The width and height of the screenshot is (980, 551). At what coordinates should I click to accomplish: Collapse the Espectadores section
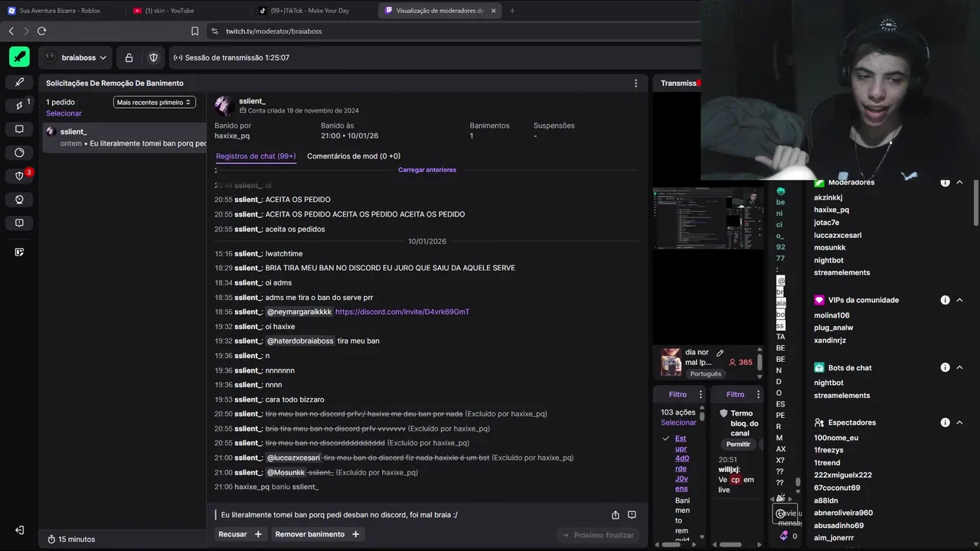click(959, 422)
